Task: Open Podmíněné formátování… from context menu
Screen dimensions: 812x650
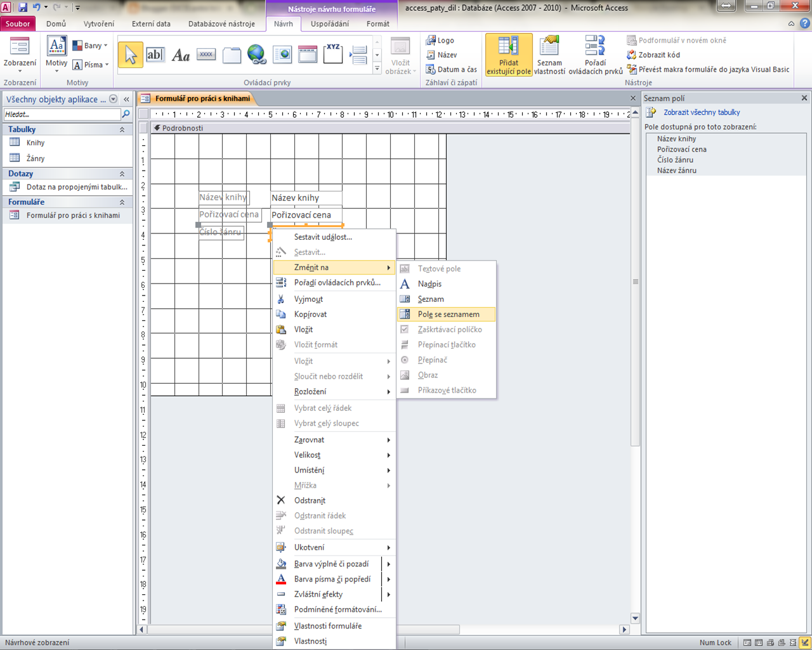Action: point(334,609)
